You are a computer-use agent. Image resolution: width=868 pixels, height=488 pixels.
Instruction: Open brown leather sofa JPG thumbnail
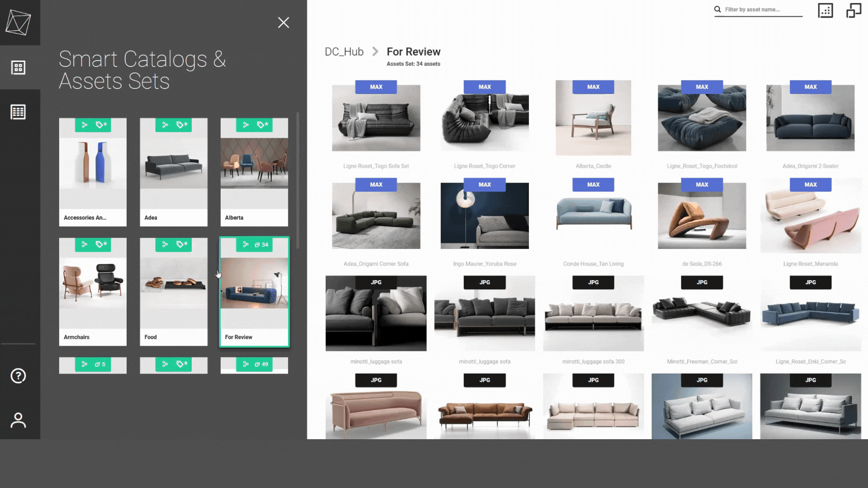click(485, 406)
